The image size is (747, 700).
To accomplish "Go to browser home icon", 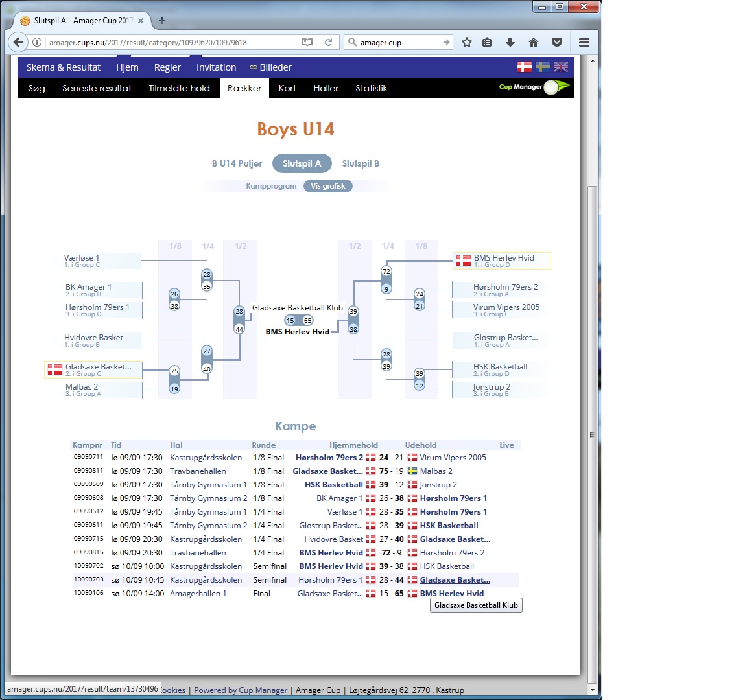I will (534, 42).
